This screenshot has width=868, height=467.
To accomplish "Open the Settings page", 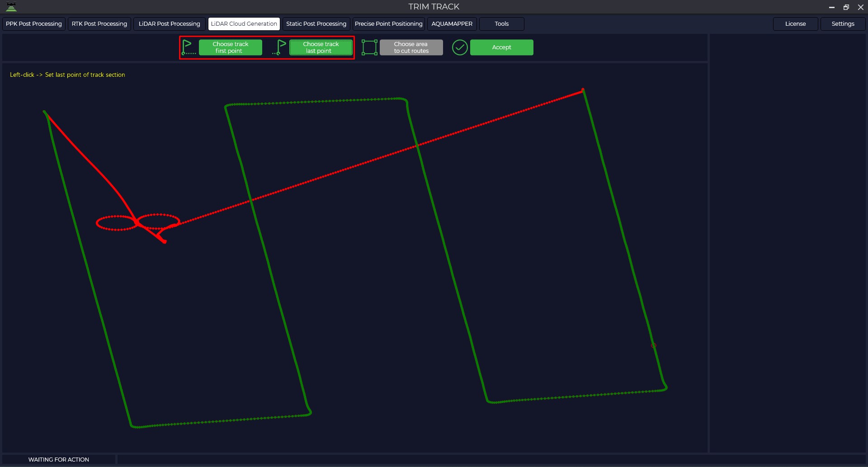I will pyautogui.click(x=843, y=24).
